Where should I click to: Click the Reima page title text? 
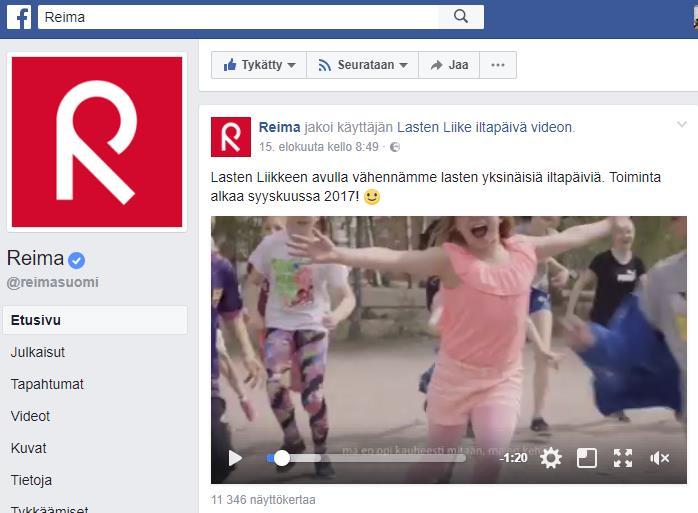pyautogui.click(x=35, y=258)
